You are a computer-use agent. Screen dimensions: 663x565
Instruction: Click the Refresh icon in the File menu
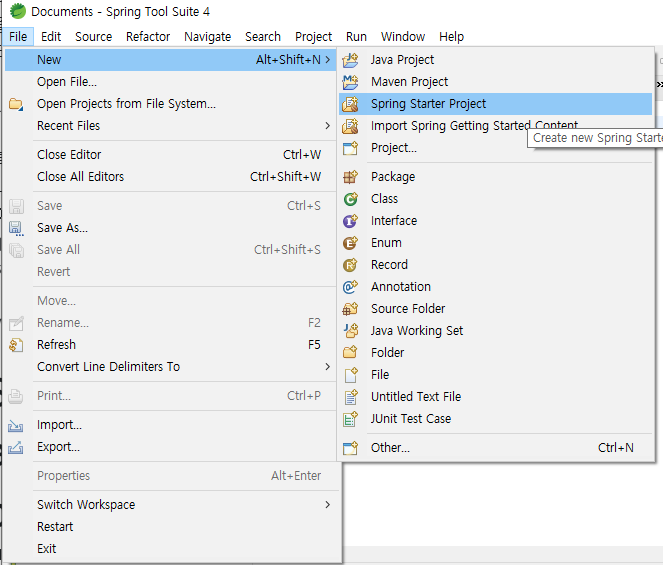tap(16, 345)
